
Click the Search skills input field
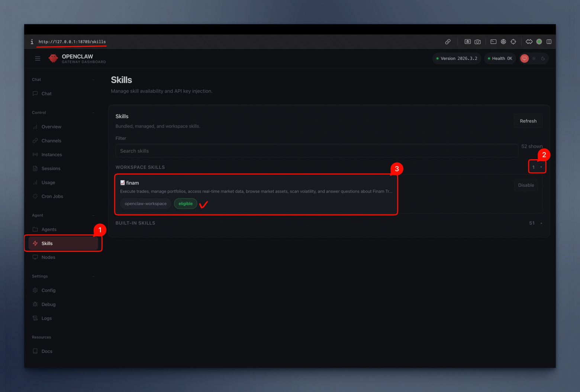click(x=316, y=151)
